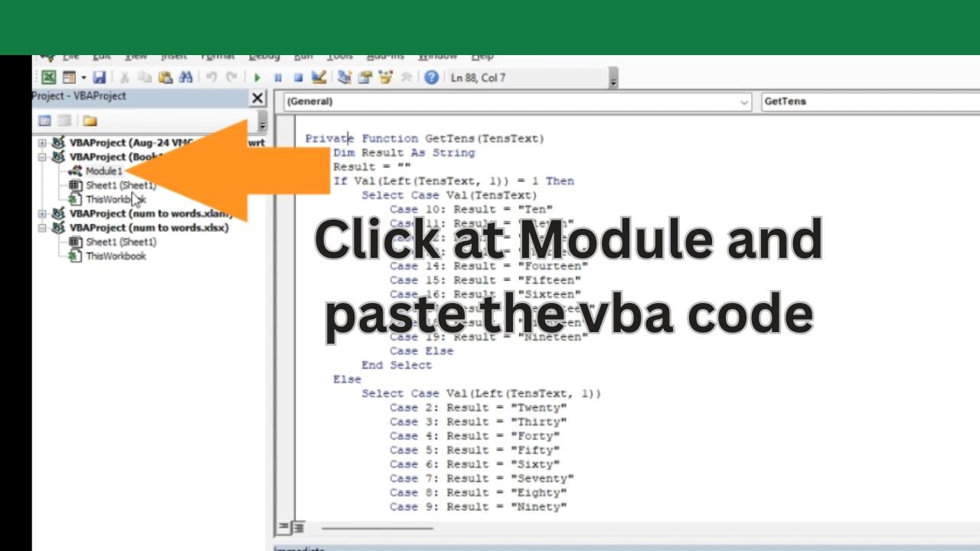Select VBAProject (num to words.xlsx) entry
This screenshot has width=980, height=551.
click(x=149, y=227)
